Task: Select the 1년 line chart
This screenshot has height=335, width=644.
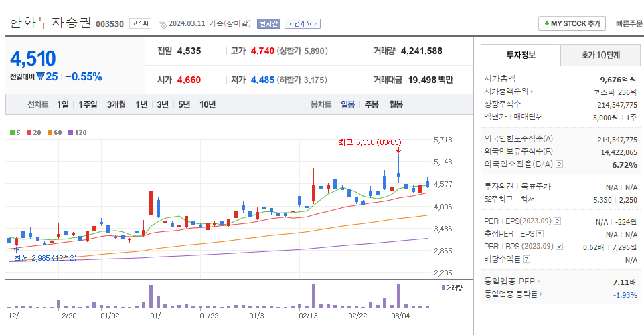Action: [141, 104]
